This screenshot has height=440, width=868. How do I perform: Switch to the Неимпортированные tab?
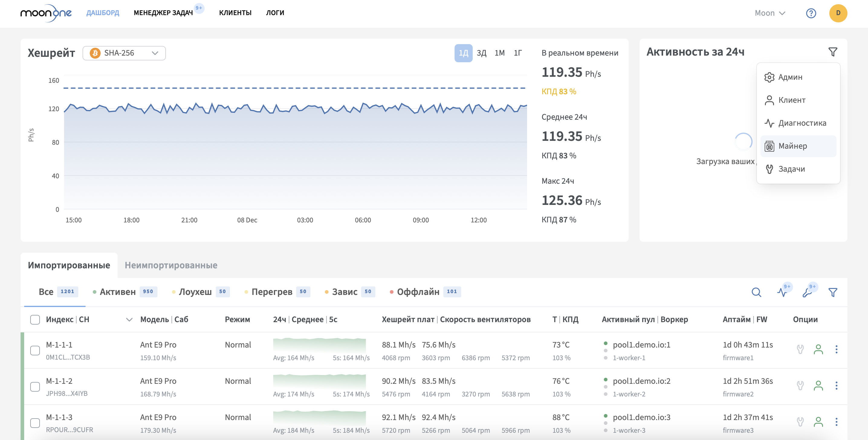171,265
